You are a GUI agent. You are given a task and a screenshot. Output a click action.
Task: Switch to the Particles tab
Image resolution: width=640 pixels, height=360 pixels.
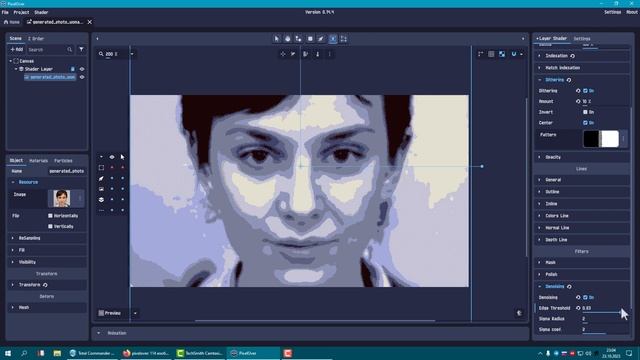(63, 161)
